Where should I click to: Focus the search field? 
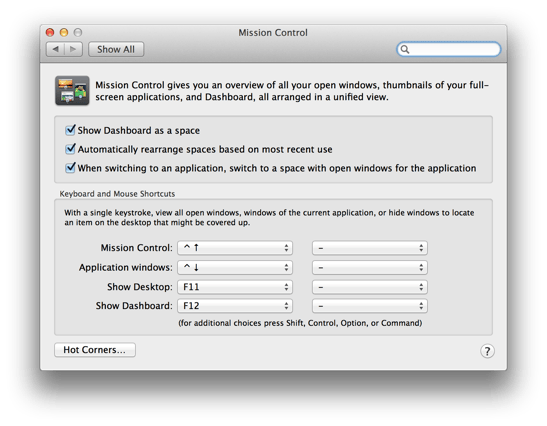click(x=449, y=49)
